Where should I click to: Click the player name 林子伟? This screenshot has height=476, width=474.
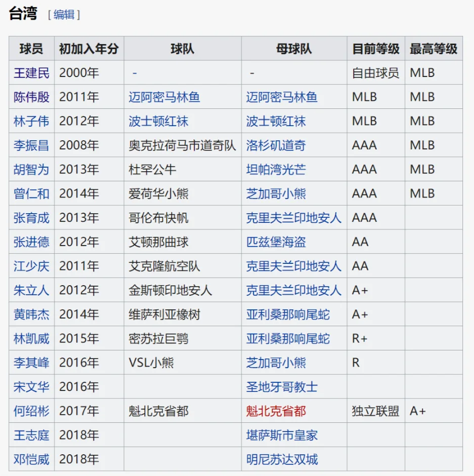pos(31,121)
